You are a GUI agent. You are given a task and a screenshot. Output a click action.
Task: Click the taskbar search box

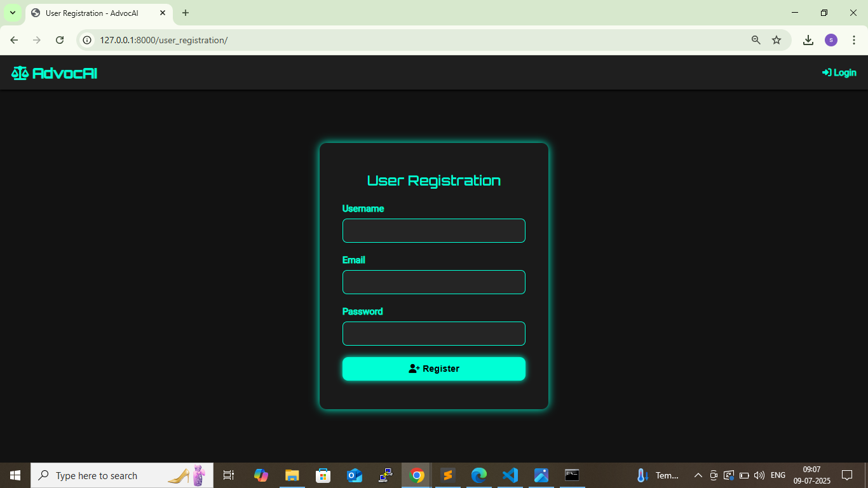point(121,475)
